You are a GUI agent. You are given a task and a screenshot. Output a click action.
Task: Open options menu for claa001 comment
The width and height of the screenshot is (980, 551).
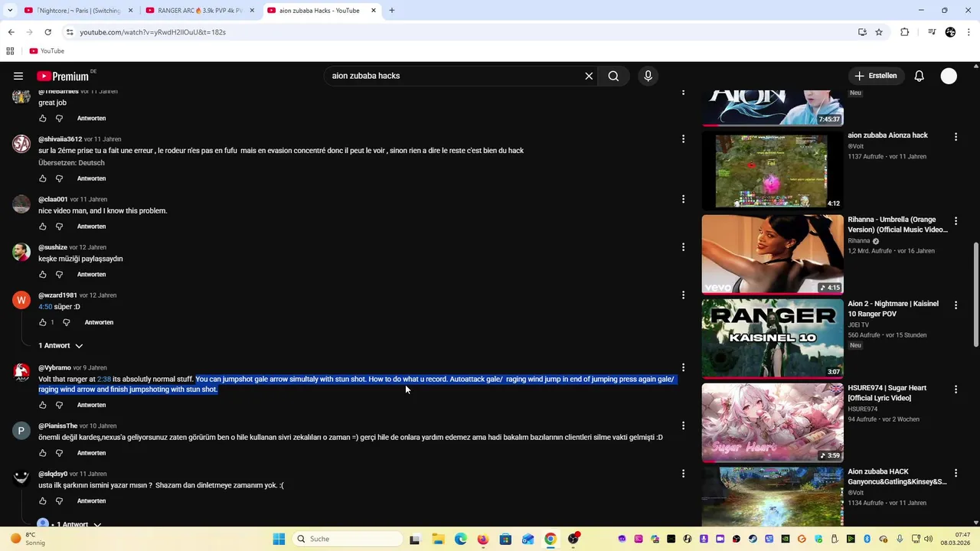(683, 199)
